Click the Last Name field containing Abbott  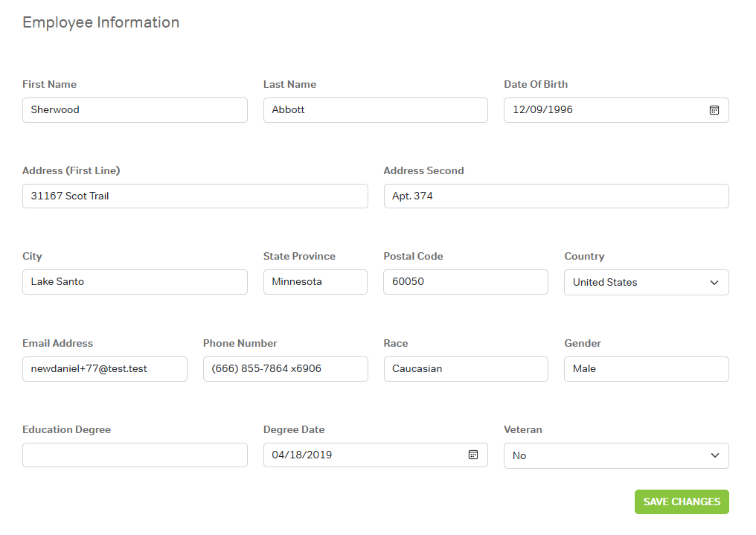pyautogui.click(x=375, y=110)
